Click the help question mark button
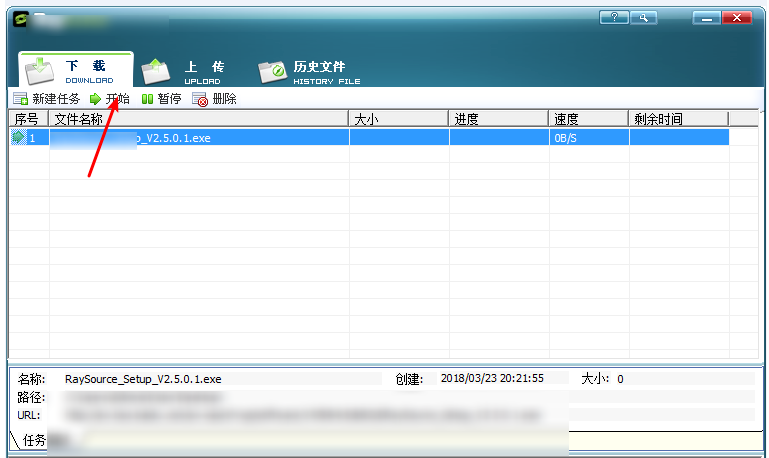Screen dimensions: 769x458 click(614, 18)
